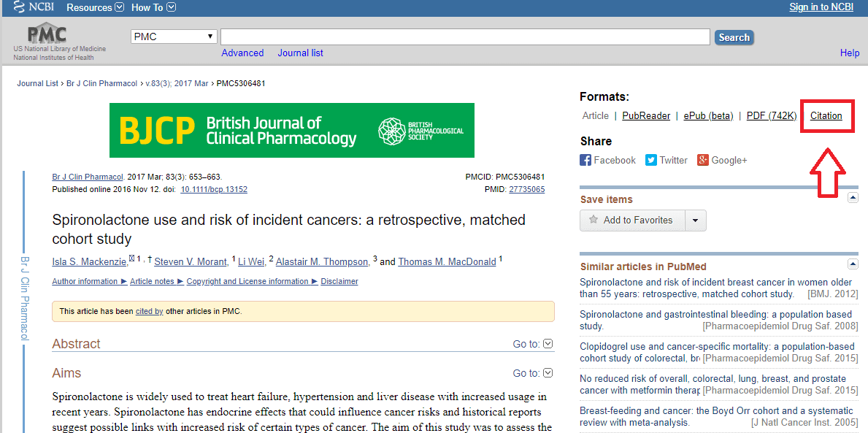Image resolution: width=868 pixels, height=433 pixels.
Task: Click the cited by link
Action: tap(149, 311)
